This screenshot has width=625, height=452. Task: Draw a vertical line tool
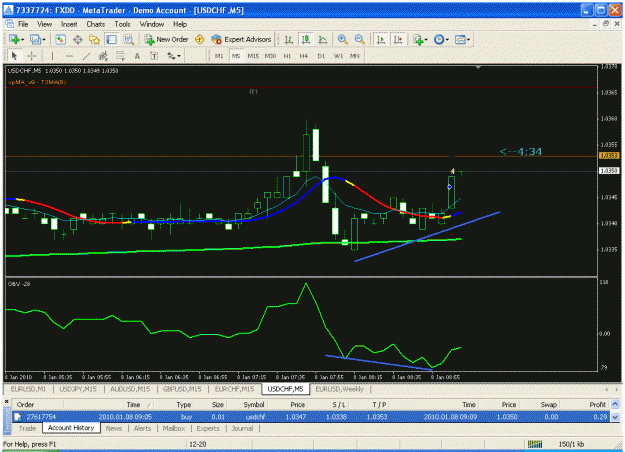click(x=52, y=56)
